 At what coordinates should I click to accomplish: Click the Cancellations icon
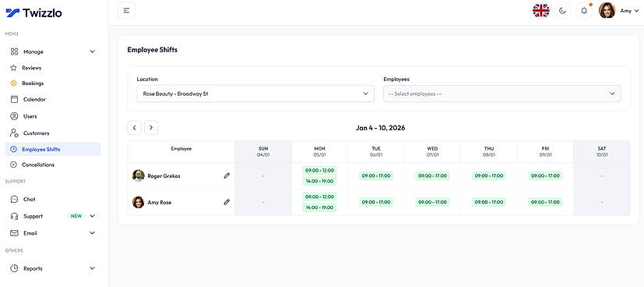click(x=13, y=165)
